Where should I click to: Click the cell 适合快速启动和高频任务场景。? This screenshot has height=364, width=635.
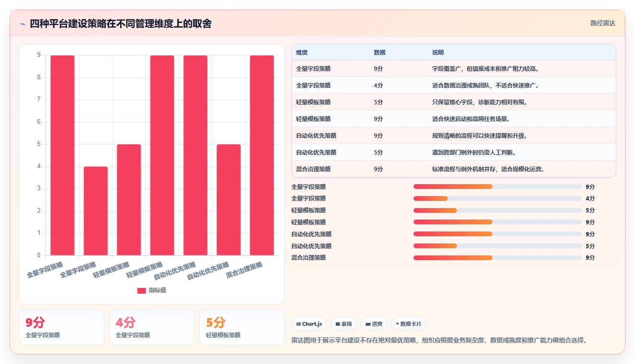click(471, 119)
